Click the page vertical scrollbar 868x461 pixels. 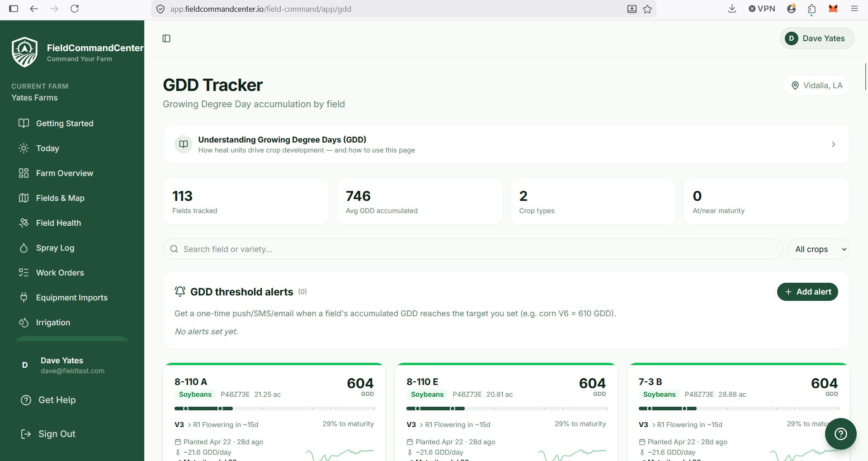[865, 77]
